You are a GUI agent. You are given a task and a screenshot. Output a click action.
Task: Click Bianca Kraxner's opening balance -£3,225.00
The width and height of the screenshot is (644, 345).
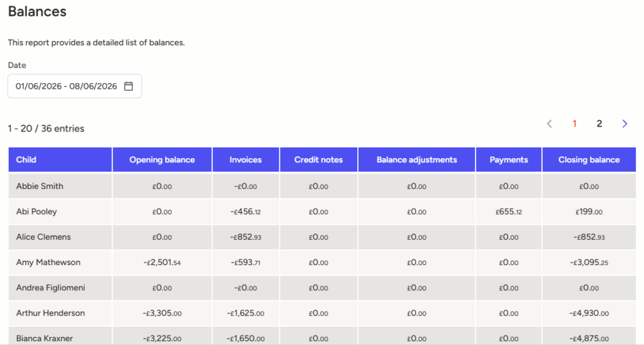click(x=162, y=339)
